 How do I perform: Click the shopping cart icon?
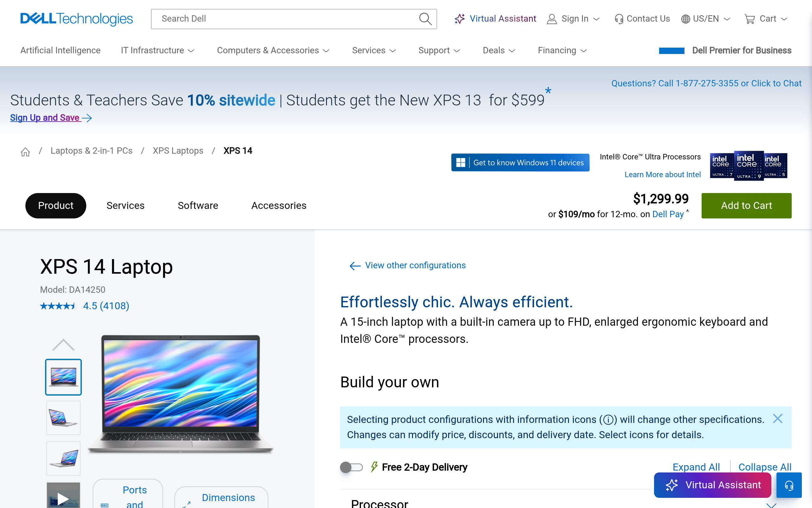click(x=749, y=19)
